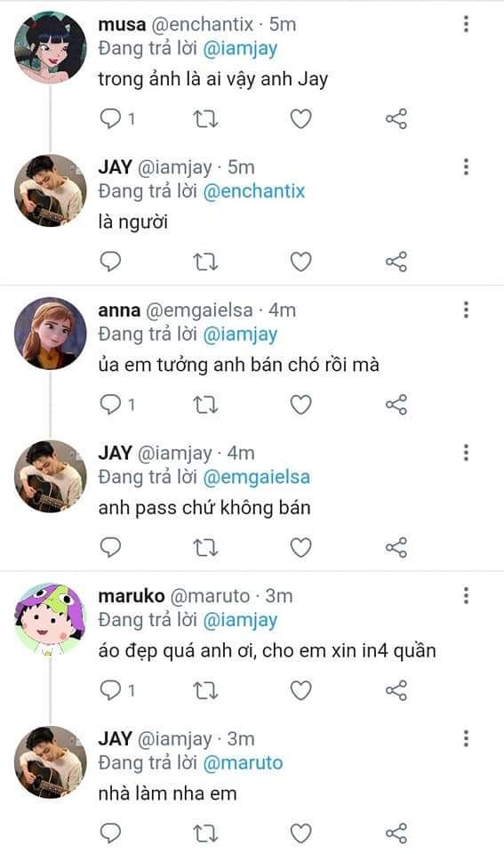Open the @enchantix mention link

(253, 191)
